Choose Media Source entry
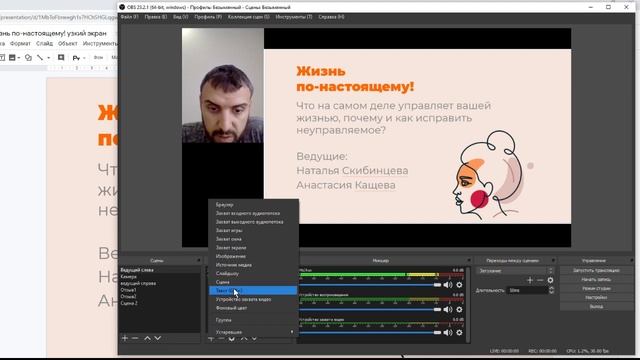Image resolution: width=640 pixels, height=360 pixels. click(254, 264)
